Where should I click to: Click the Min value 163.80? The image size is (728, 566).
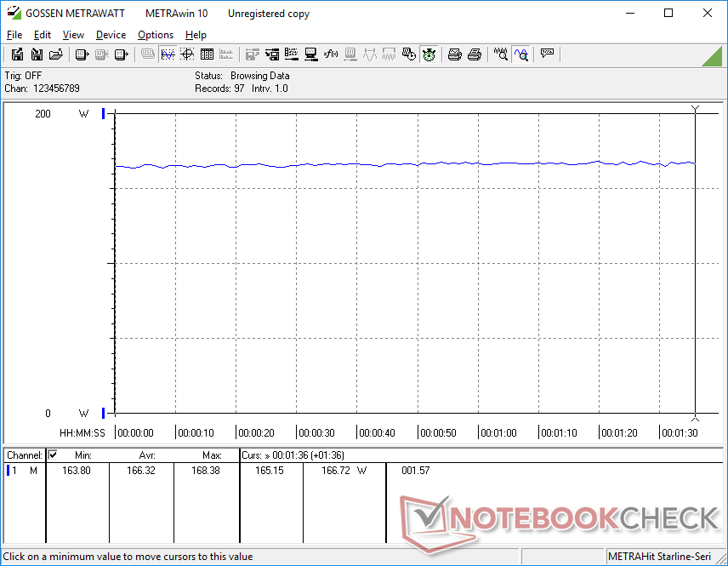tap(77, 471)
